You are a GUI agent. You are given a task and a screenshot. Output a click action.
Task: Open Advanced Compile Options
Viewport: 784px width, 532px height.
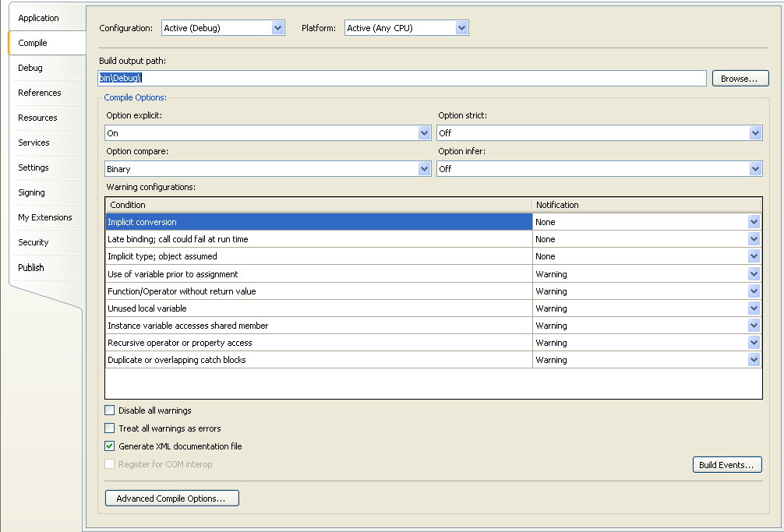click(171, 499)
